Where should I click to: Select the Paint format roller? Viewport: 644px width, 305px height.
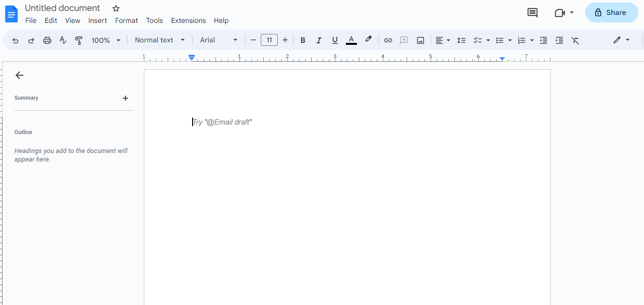click(x=79, y=40)
